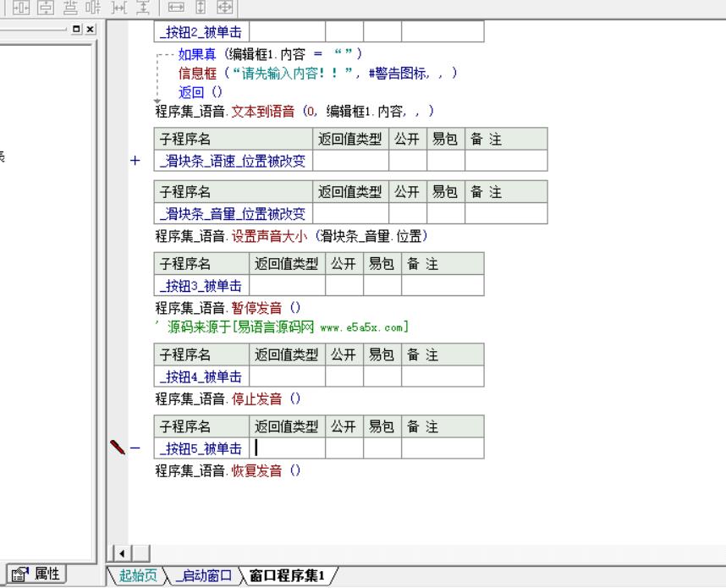Click the 滑块条_音量.位置 argument

(x=371, y=236)
